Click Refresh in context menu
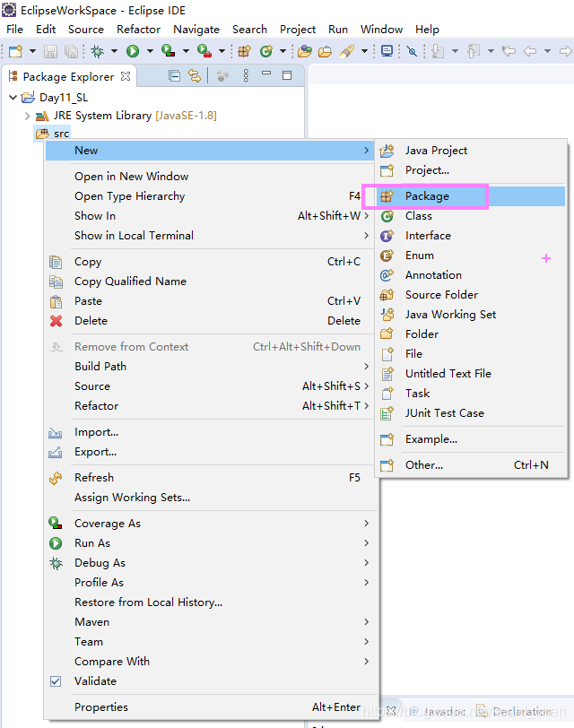This screenshot has height=728, width=574. pos(210,477)
